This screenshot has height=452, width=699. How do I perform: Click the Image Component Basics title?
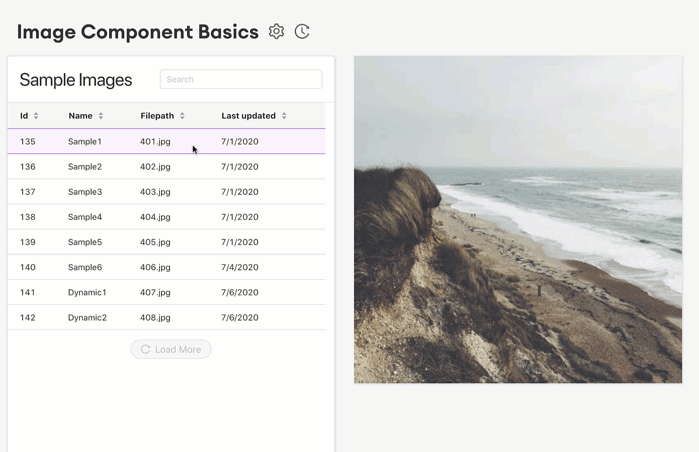[138, 32]
